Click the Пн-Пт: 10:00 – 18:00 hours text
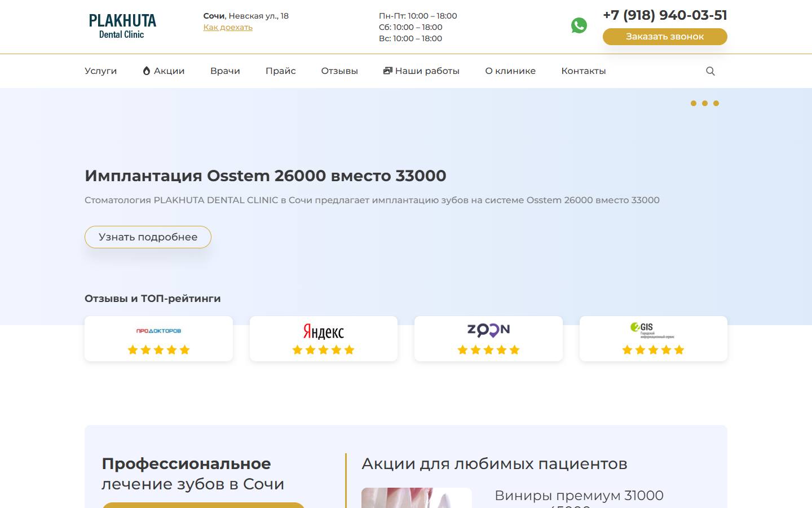Viewport: 812px width, 508px height. coord(418,16)
